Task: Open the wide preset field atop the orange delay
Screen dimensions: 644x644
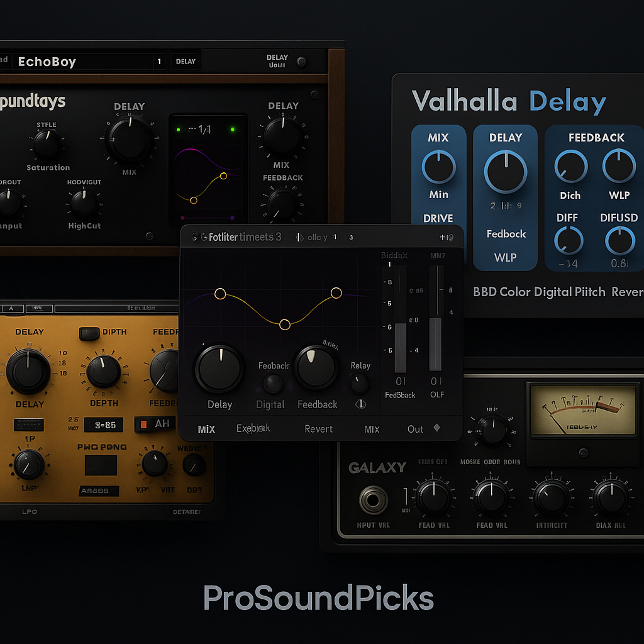Action: 116,308
